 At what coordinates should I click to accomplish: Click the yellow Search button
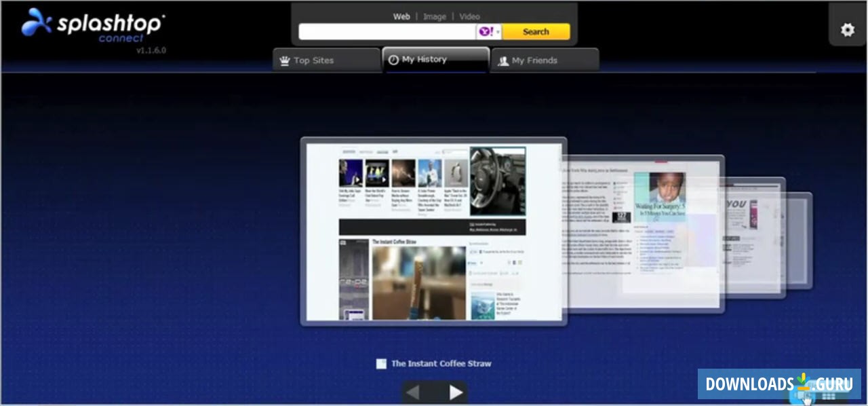536,32
